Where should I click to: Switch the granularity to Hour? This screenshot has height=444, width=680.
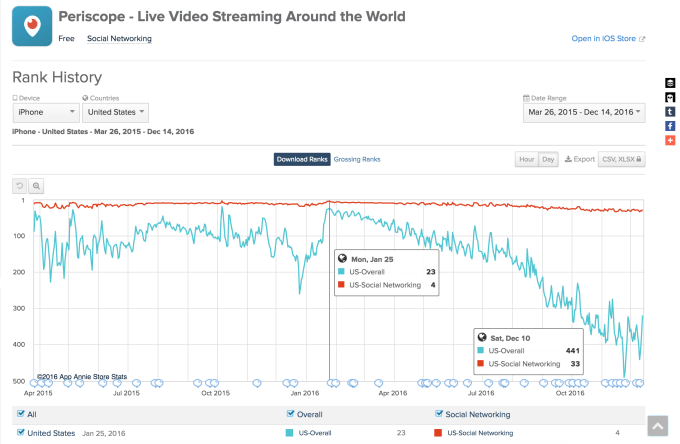coord(526,159)
